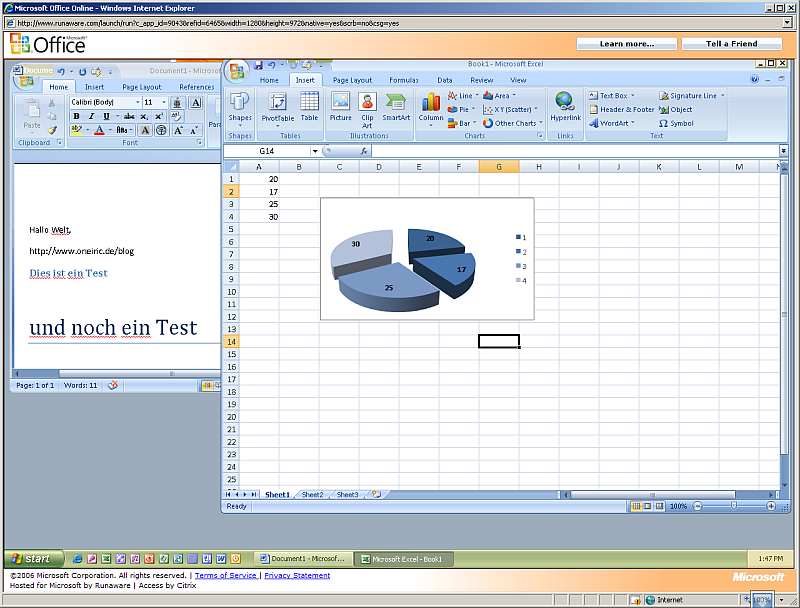
Task: Insert a Symbol in Excel
Action: coord(676,123)
